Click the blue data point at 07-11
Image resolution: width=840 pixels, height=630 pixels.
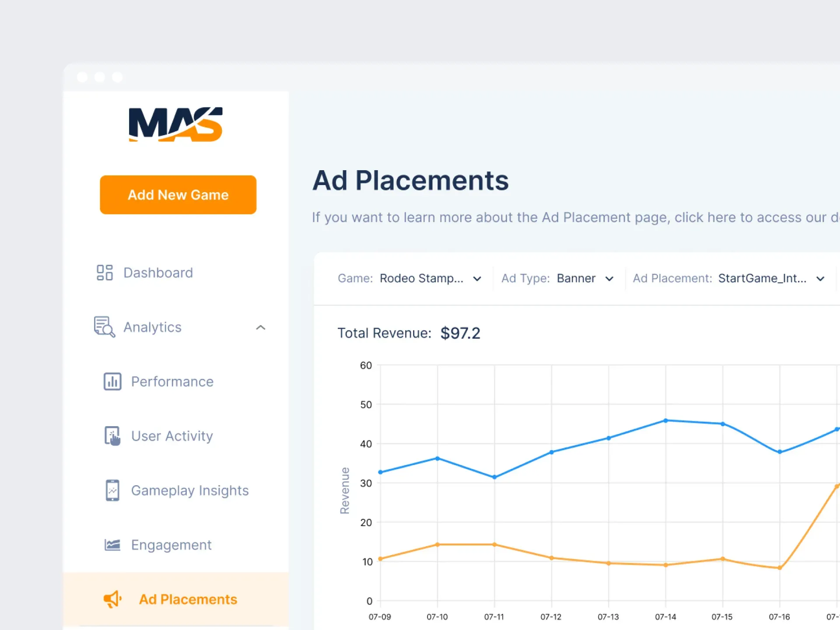(494, 477)
